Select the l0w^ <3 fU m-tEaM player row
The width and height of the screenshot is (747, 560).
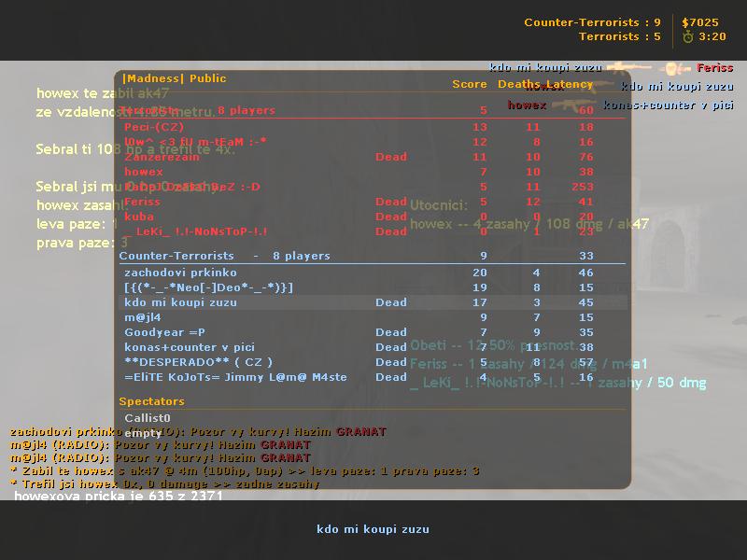372,142
